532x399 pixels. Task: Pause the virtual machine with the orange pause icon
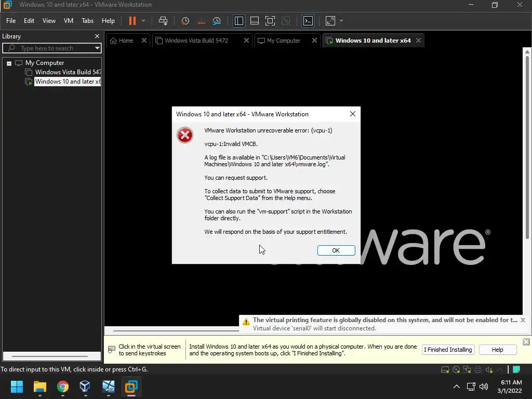point(132,21)
